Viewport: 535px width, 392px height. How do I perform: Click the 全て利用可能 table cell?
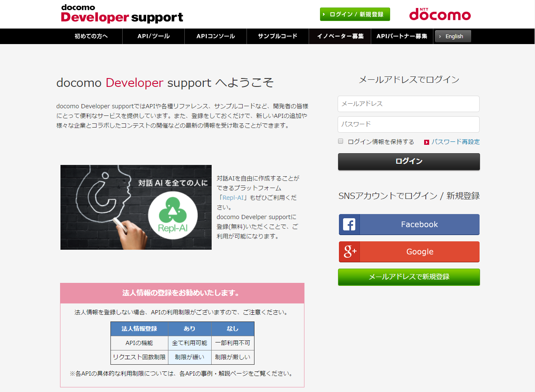190,343
